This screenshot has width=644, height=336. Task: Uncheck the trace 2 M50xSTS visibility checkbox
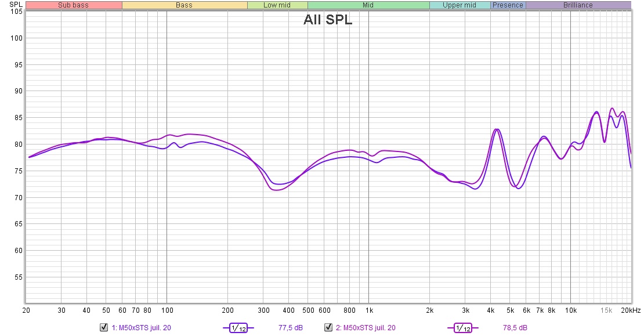tap(328, 327)
